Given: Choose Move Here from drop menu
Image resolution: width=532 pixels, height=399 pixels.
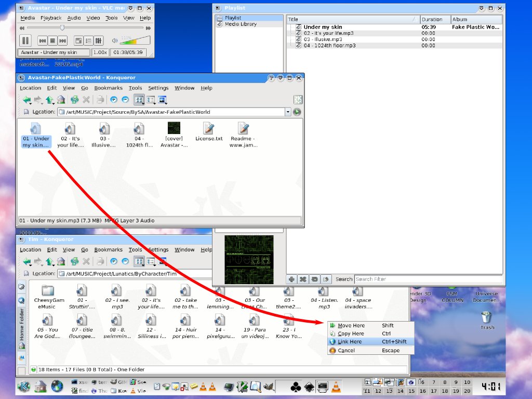Looking at the screenshot, I should [371, 325].
